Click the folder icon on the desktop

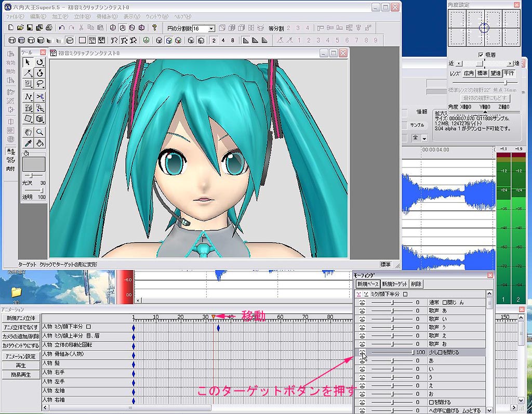16,292
